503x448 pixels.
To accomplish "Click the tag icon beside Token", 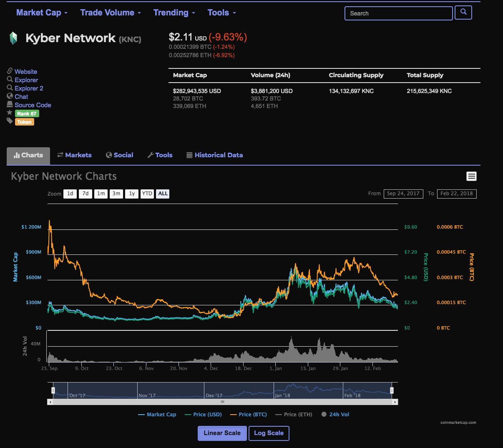I will 10,121.
